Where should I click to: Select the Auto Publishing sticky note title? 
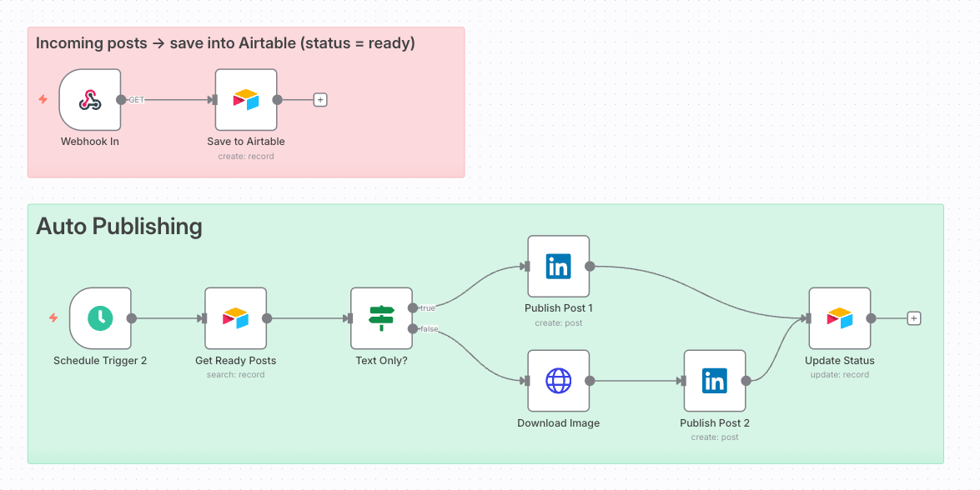tap(119, 227)
